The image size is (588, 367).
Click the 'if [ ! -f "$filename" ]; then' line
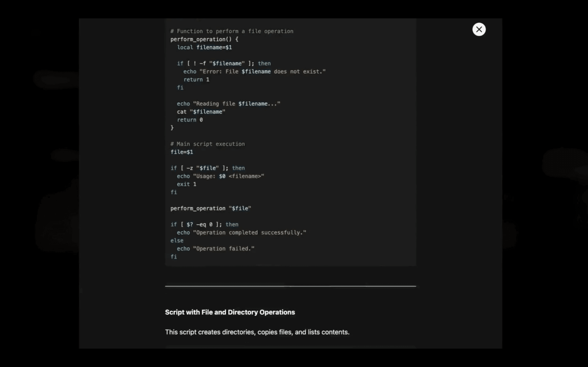click(224, 63)
